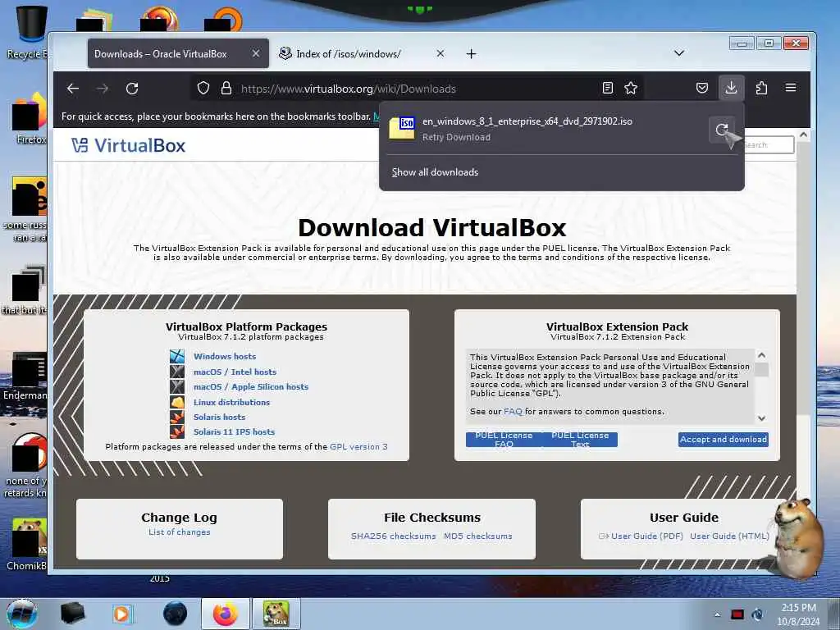Click page scrollbar up arrow
The image size is (840, 630).
(x=803, y=135)
